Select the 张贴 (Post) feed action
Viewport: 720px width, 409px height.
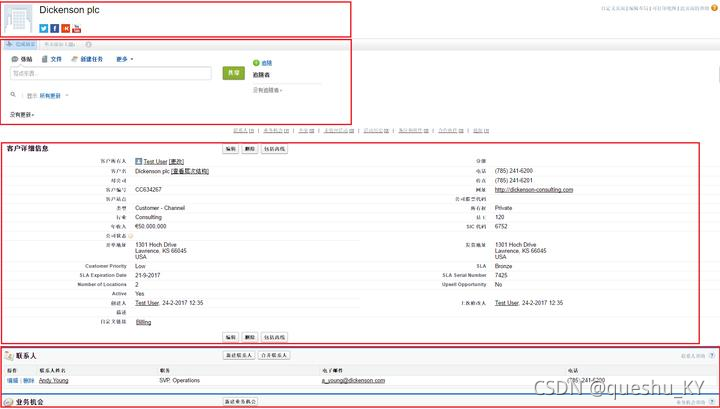[22, 59]
